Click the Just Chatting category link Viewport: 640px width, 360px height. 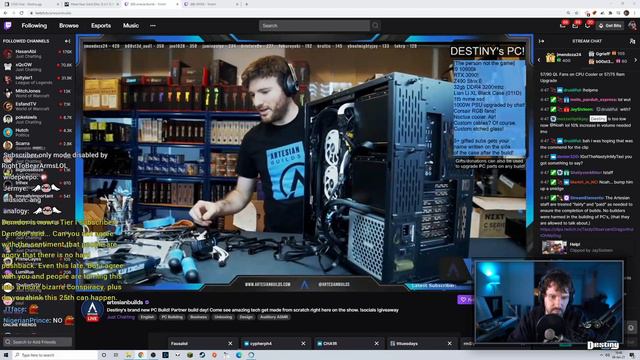[x=121, y=317]
